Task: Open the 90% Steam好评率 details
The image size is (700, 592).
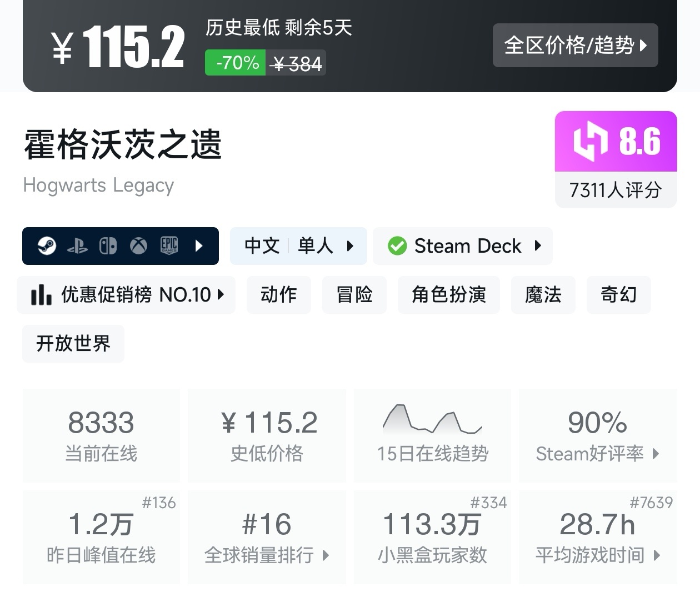Action: [x=598, y=435]
